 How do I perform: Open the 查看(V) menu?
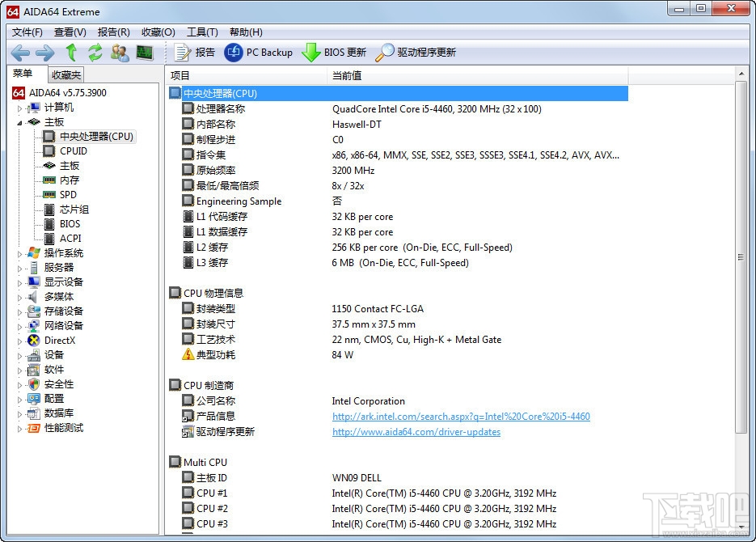point(70,32)
